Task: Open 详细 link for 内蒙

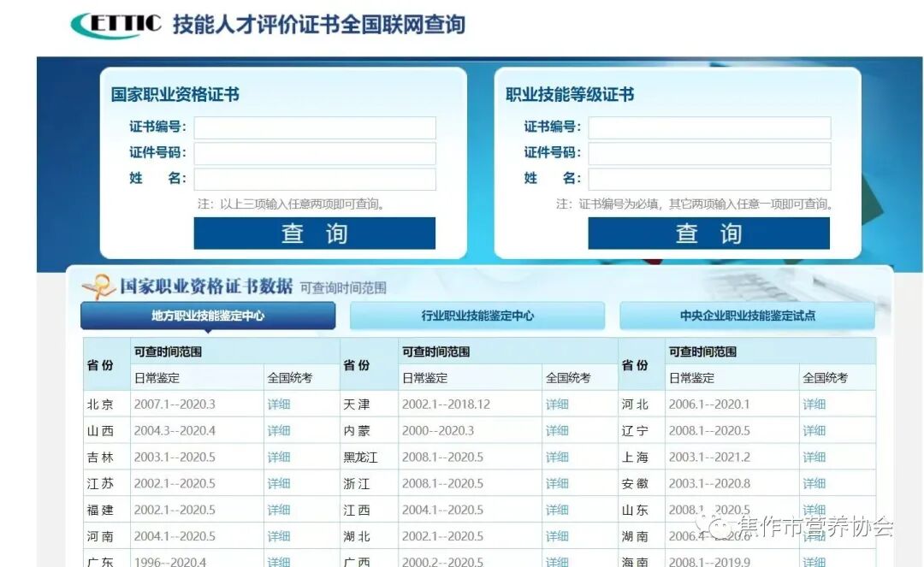Action: coord(557,431)
